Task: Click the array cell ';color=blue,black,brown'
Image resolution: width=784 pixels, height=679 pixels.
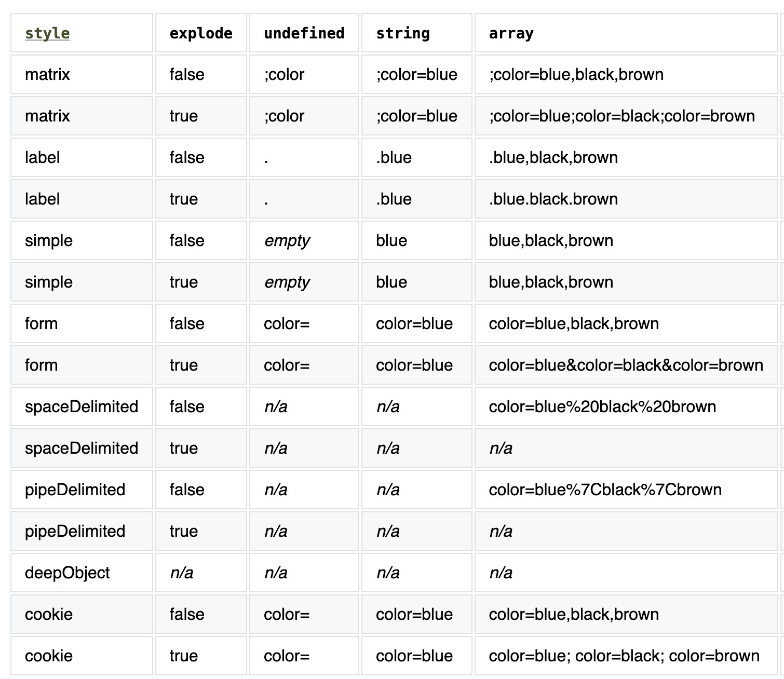Action: pyautogui.click(x=576, y=74)
